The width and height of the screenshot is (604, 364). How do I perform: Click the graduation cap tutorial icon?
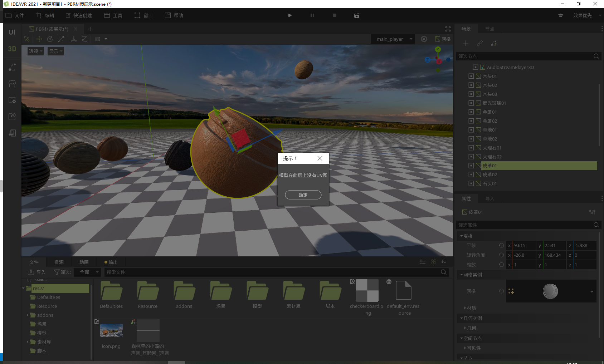coord(561,15)
